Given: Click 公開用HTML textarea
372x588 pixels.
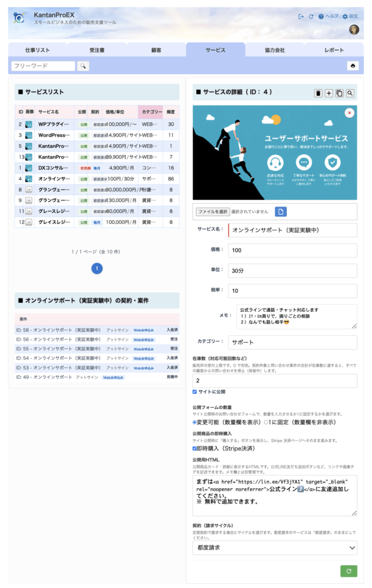Looking at the screenshot, I should pyautogui.click(x=275, y=496).
